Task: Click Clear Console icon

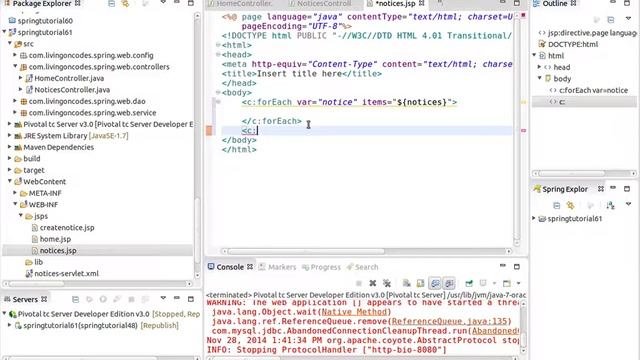Action: [406, 283]
